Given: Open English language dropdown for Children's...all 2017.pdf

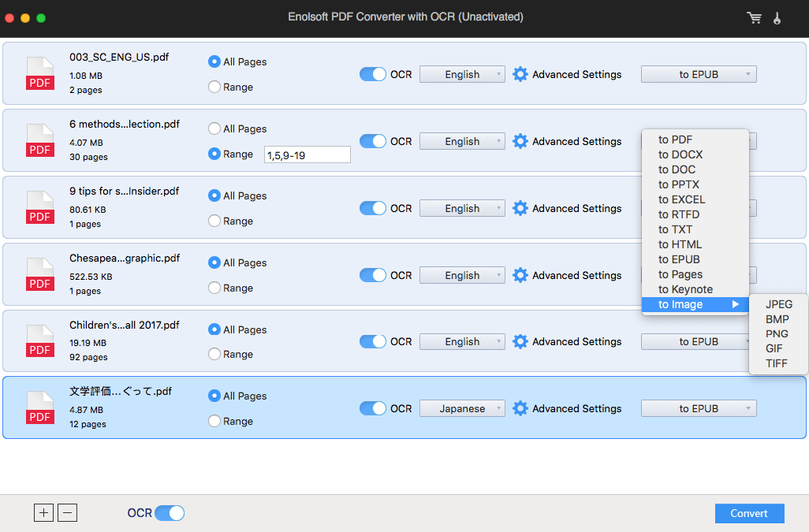Looking at the screenshot, I should tap(462, 341).
